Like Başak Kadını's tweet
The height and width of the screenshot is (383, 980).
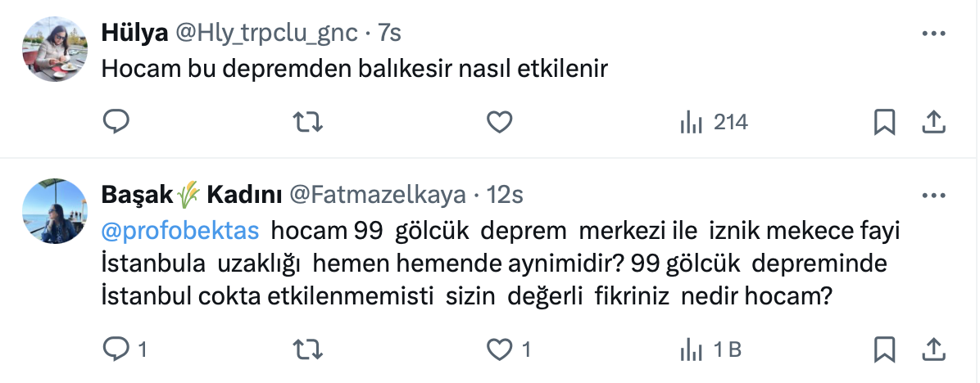pos(499,349)
